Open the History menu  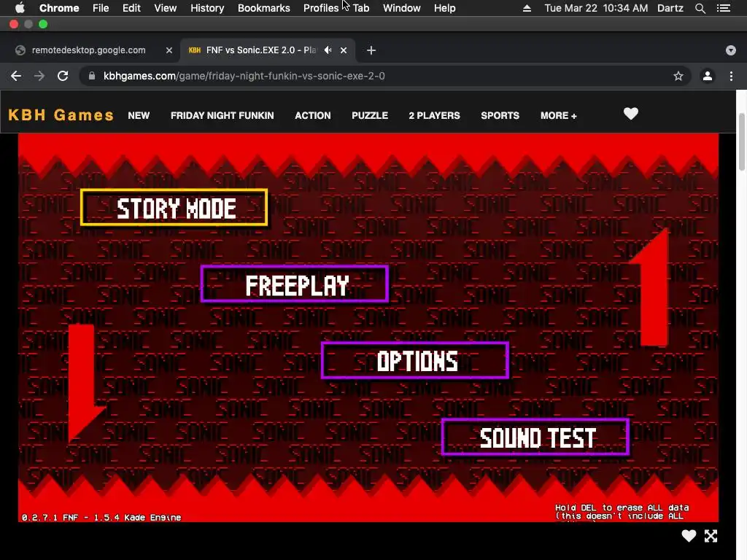click(x=207, y=8)
